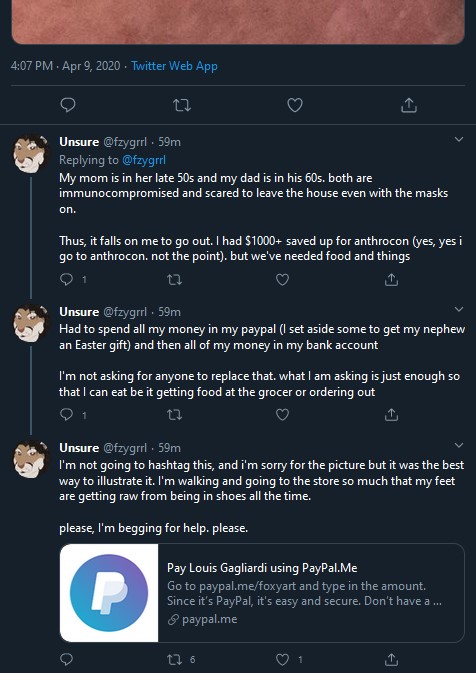Image resolution: width=476 pixels, height=673 pixels.
Task: Open the Pay Louis Gagliardi PayPal.Me card
Action: click(x=262, y=593)
